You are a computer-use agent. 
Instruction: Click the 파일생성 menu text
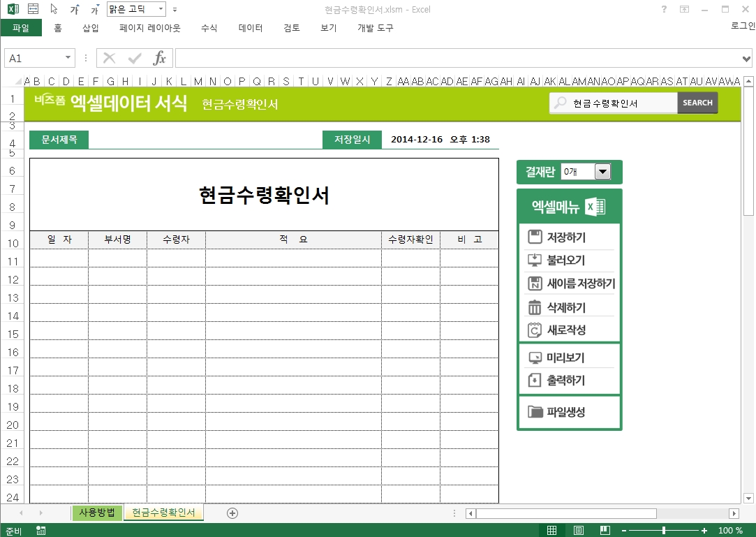click(565, 412)
